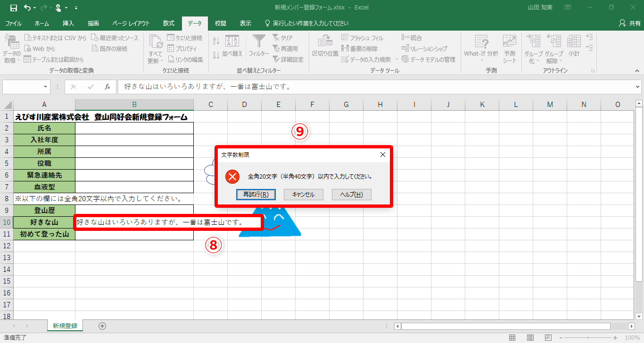
Task: Click Reapply filter (再適用)
Action: [285, 49]
